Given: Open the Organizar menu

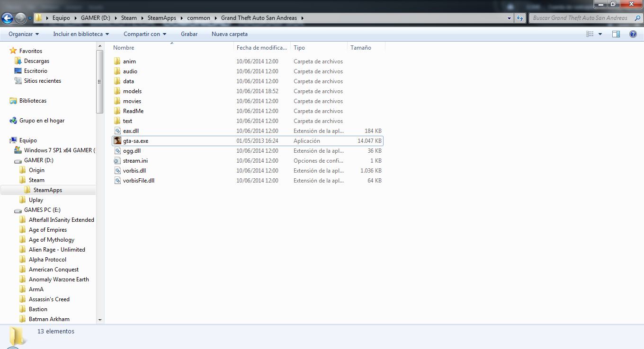Looking at the screenshot, I should tap(24, 34).
